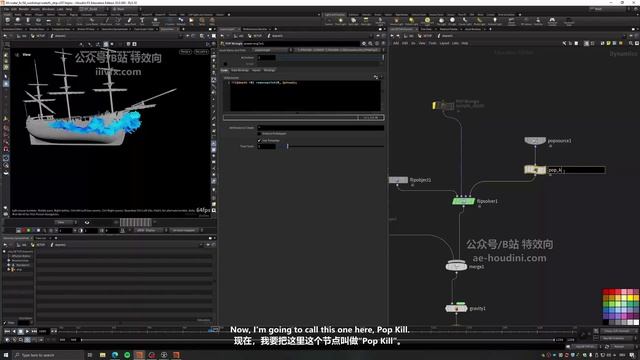Select the Sphere shelf tool
This screenshot has width=640, height=360.
tap(18, 21)
